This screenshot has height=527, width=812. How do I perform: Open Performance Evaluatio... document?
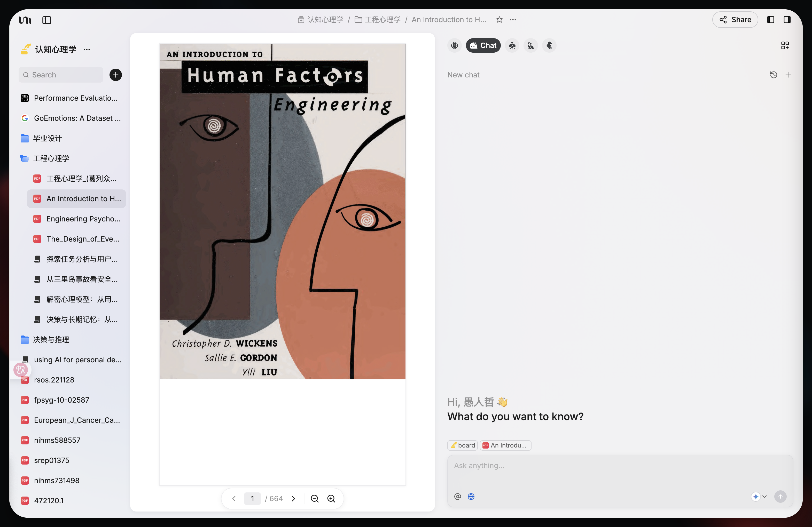(72, 98)
